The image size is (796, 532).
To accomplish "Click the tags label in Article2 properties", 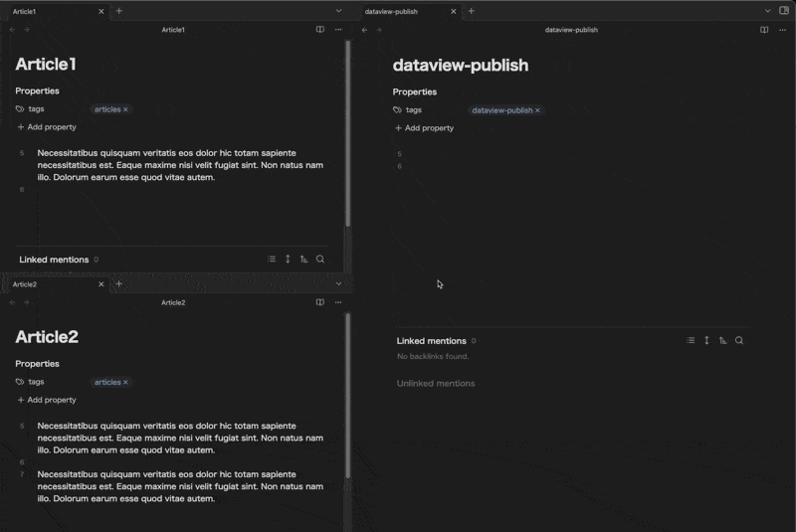I will point(36,382).
